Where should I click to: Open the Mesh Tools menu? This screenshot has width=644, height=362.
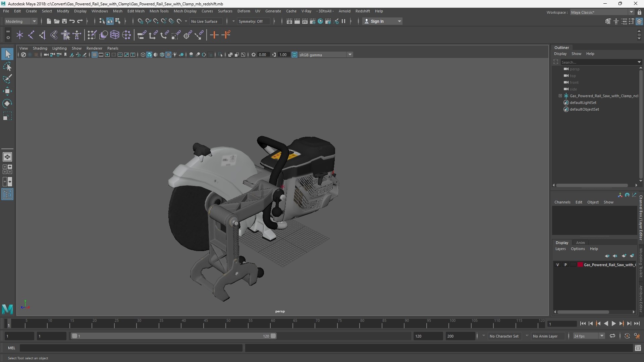pyautogui.click(x=159, y=11)
